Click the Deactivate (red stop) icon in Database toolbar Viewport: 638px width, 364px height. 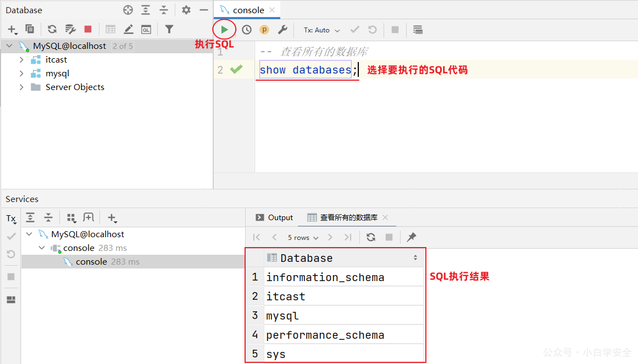coord(88,29)
